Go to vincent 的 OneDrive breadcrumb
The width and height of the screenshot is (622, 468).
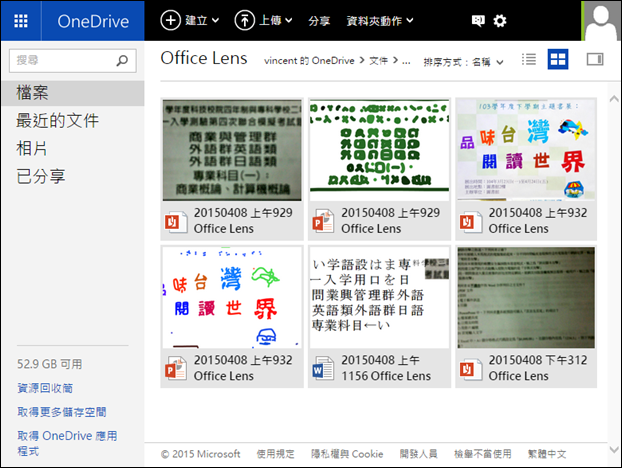click(x=309, y=61)
